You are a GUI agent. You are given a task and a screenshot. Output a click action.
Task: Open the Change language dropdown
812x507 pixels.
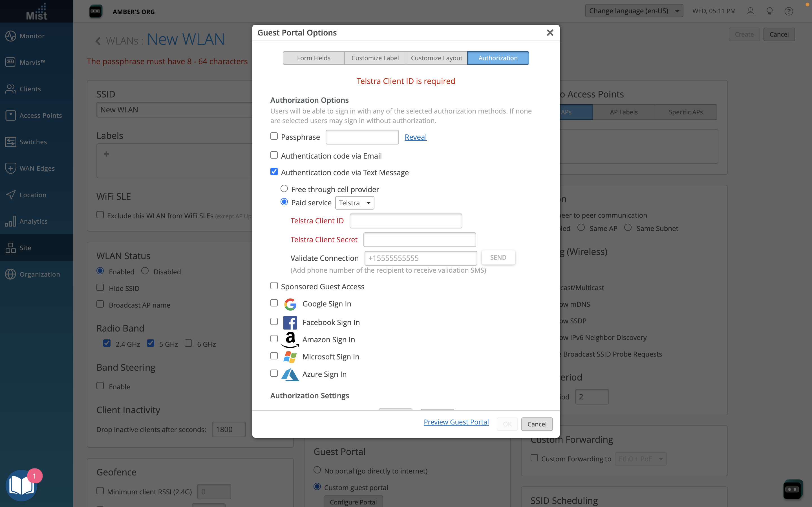[634, 11]
